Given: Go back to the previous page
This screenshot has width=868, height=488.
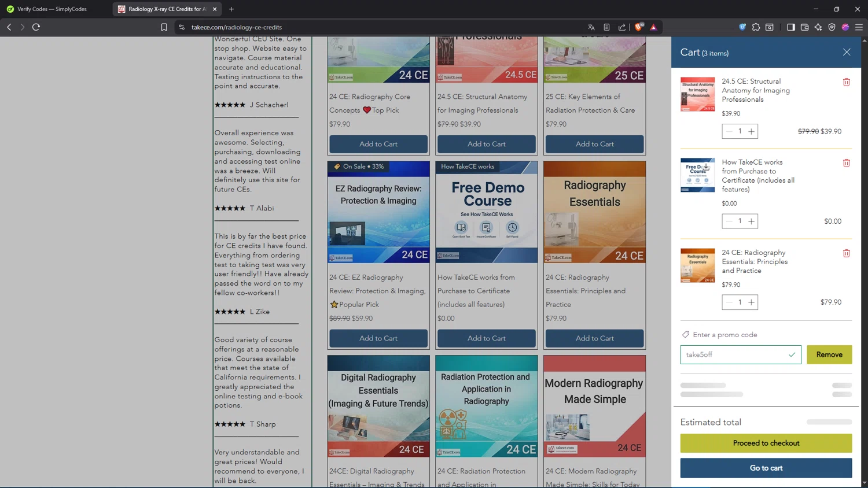Looking at the screenshot, I should pyautogui.click(x=9, y=27).
